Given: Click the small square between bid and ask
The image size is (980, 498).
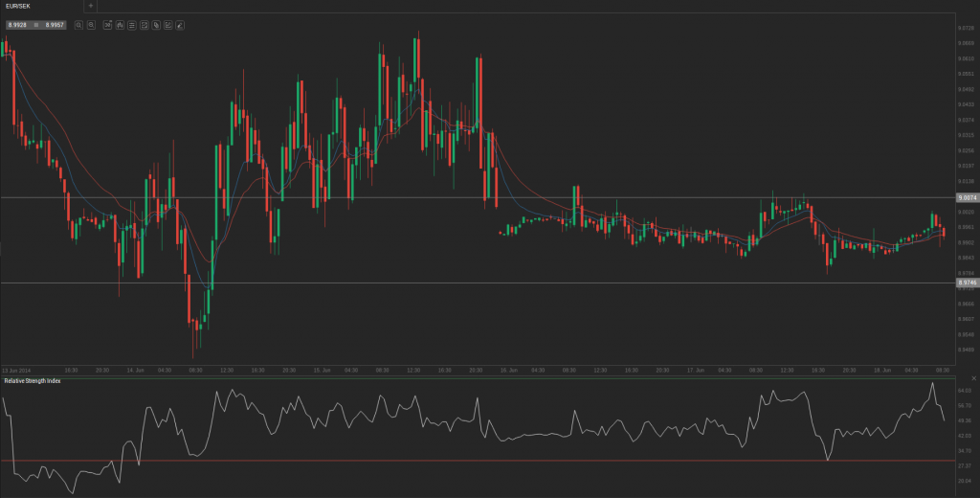Looking at the screenshot, I should click(x=36, y=25).
